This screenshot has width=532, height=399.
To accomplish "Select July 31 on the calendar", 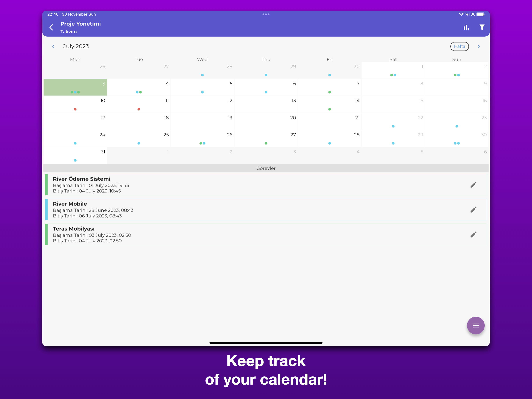I will [75, 156].
